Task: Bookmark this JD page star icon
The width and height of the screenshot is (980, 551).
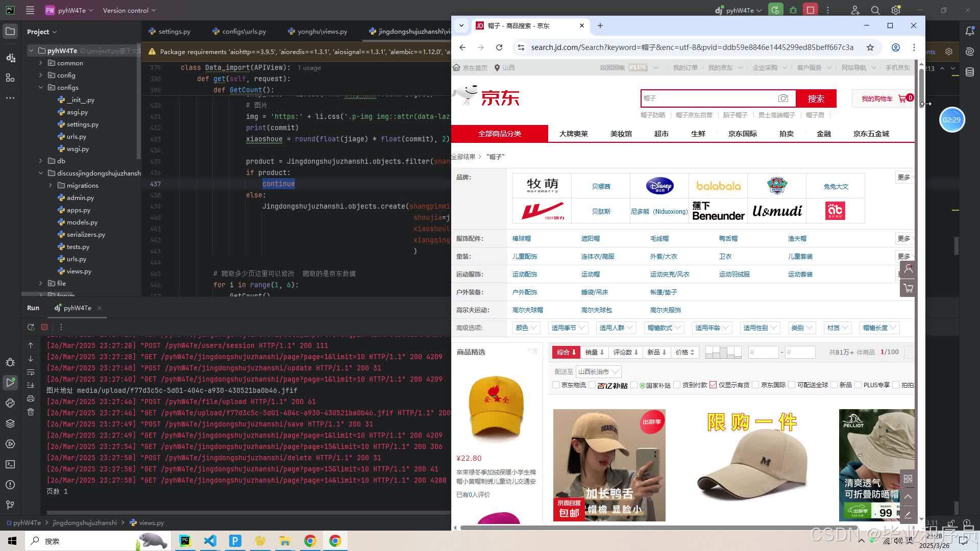Action: click(870, 47)
